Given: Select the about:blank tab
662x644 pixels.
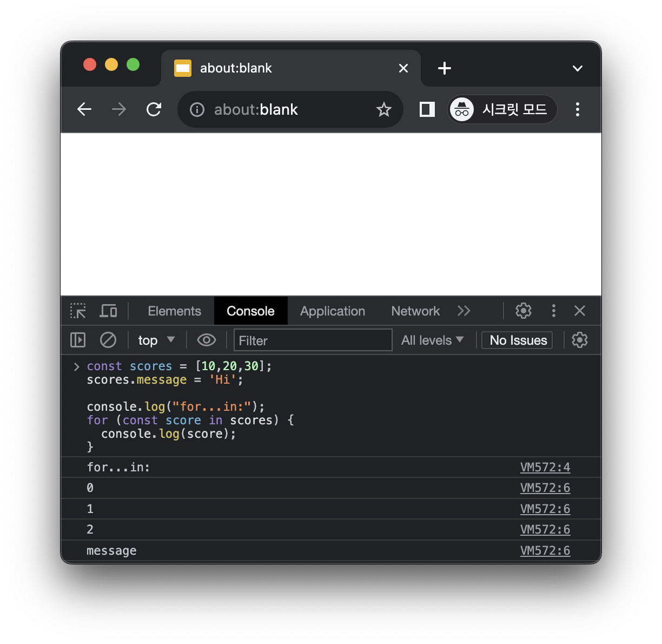Looking at the screenshot, I should click(x=291, y=68).
